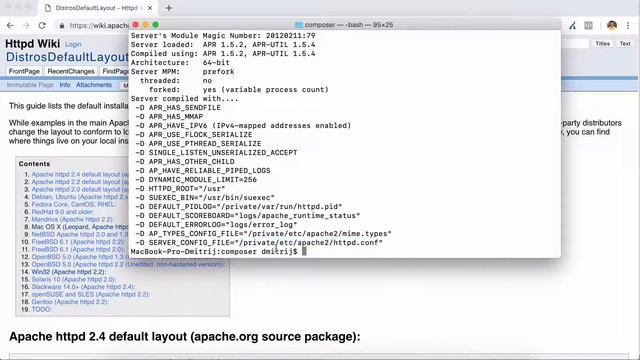This screenshot has width=640, height=360.
Task: Click the terminal prompt line
Action: [x=218, y=251]
